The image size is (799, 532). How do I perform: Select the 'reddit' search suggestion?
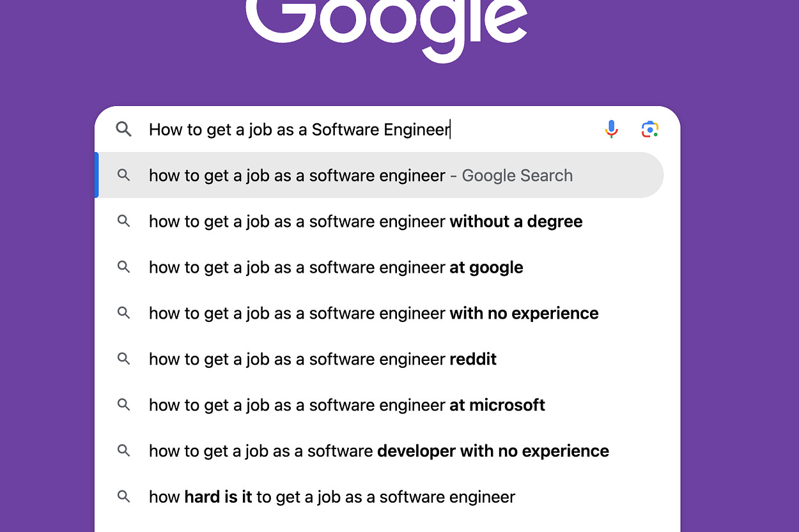tap(322, 359)
